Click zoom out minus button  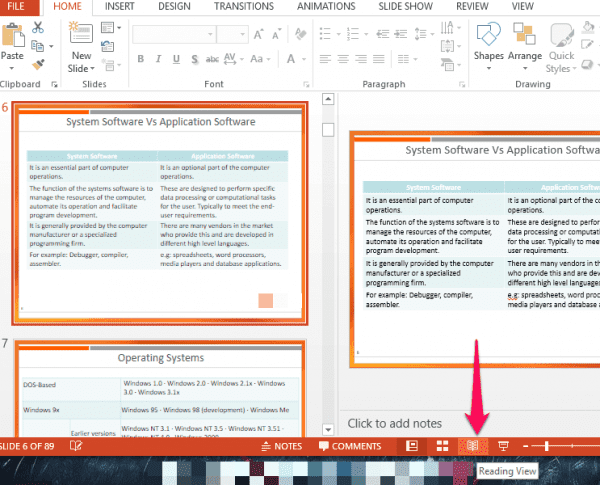click(x=526, y=446)
